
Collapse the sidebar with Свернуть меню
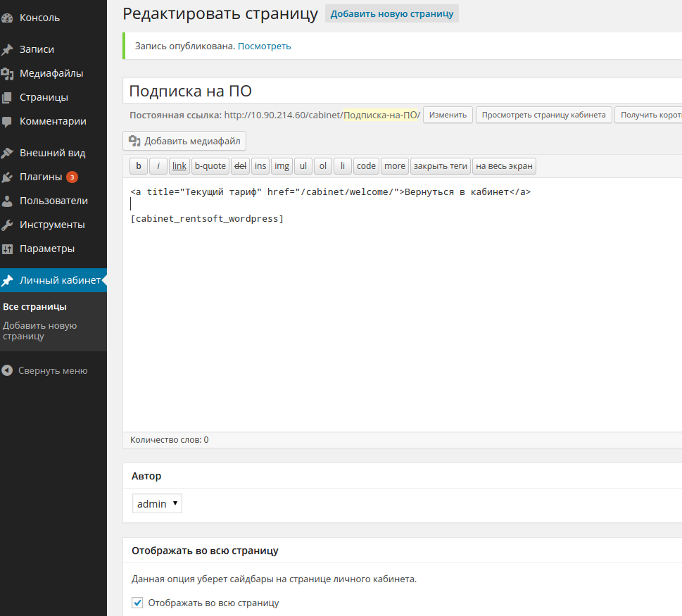(x=45, y=371)
